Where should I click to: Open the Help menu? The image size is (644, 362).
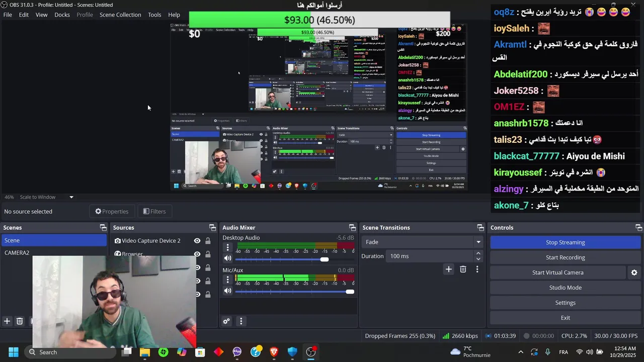point(174,15)
